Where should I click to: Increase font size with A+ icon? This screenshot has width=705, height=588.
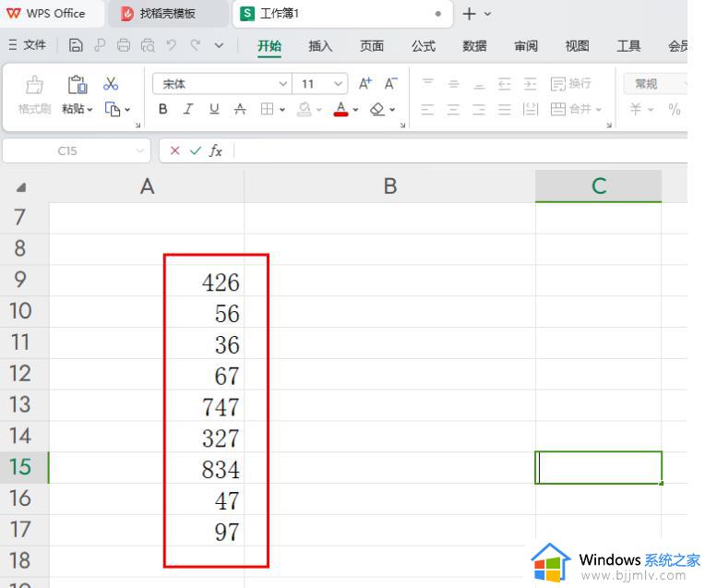(x=365, y=84)
